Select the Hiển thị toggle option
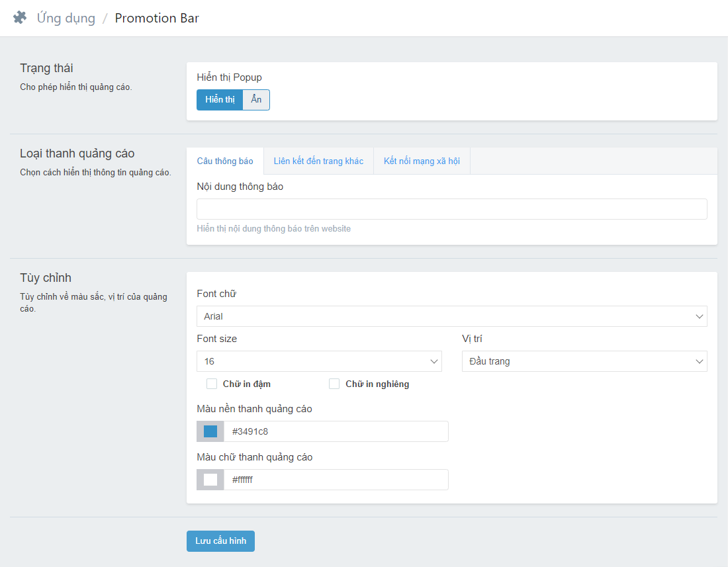This screenshot has width=728, height=567. [x=220, y=100]
